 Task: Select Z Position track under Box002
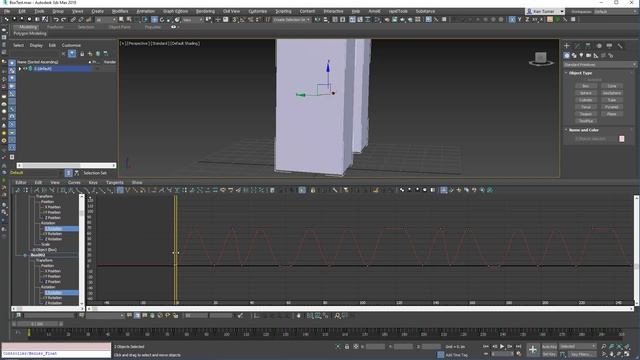coord(53,282)
